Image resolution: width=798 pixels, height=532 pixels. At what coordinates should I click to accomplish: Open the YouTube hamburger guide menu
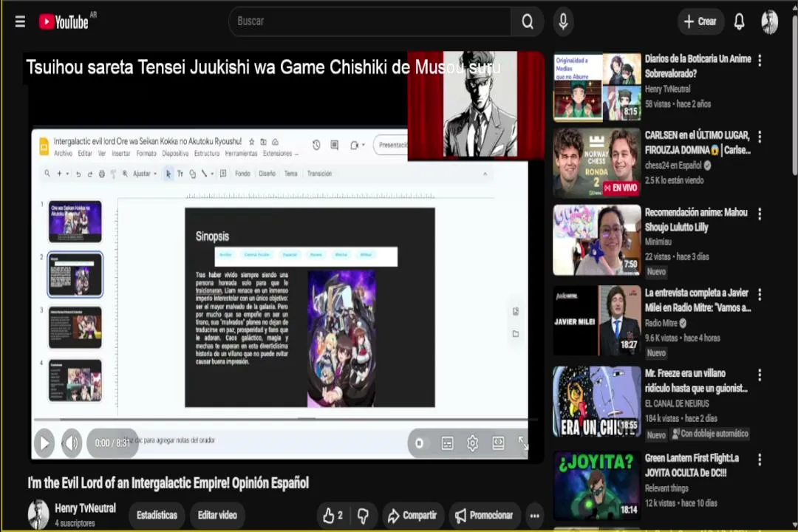point(20,21)
